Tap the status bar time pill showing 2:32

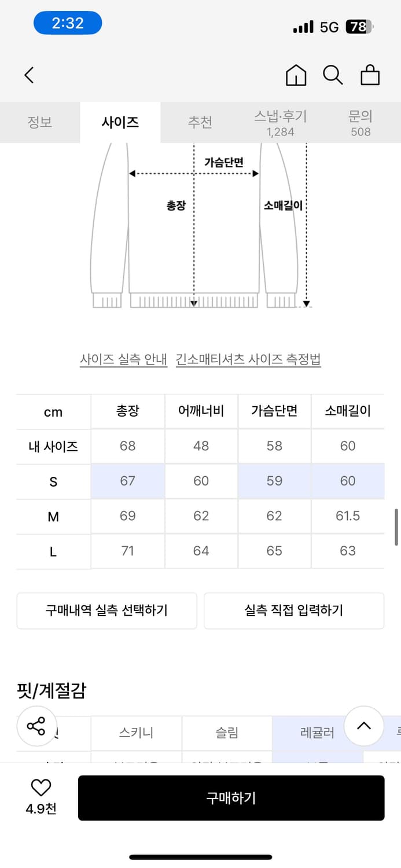click(x=68, y=23)
